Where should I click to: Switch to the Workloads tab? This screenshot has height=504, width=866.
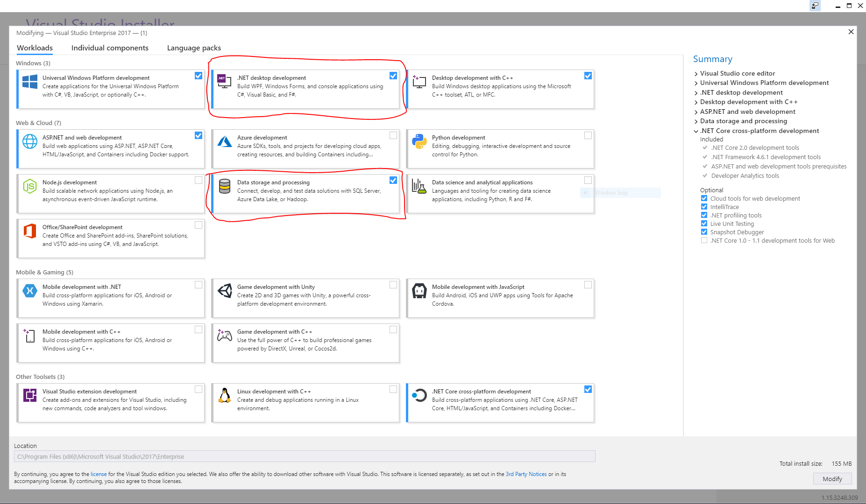coord(35,48)
